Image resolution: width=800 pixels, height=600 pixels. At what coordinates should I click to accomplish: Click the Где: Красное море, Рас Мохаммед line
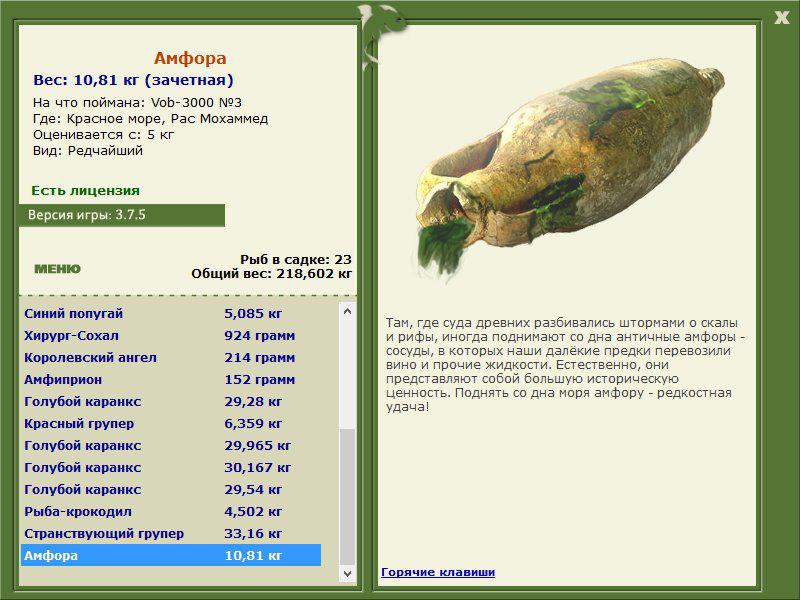tap(151, 118)
